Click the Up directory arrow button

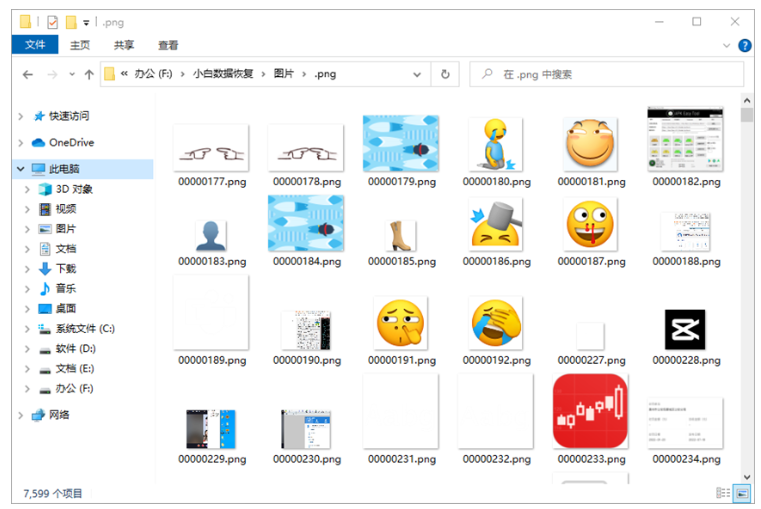(x=88, y=74)
